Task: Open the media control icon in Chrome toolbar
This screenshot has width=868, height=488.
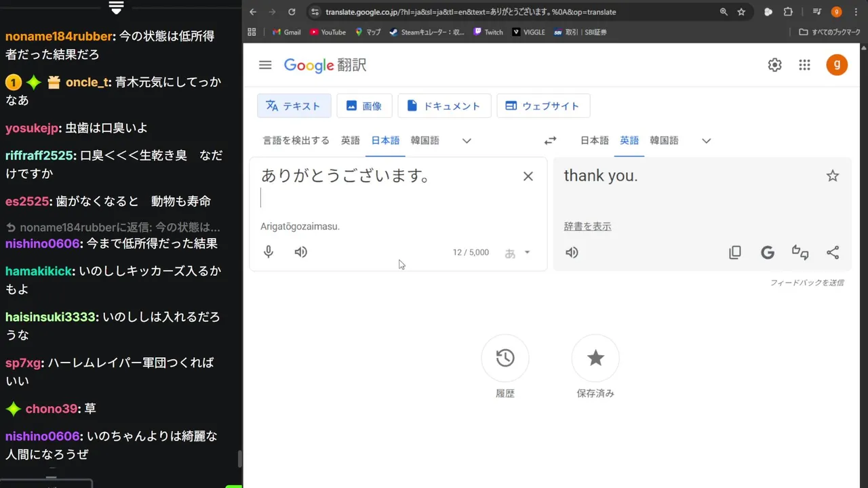Action: (x=817, y=12)
